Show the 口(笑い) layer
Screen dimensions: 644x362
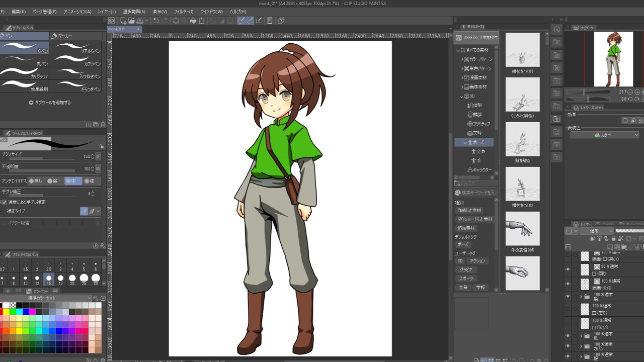coord(568,323)
